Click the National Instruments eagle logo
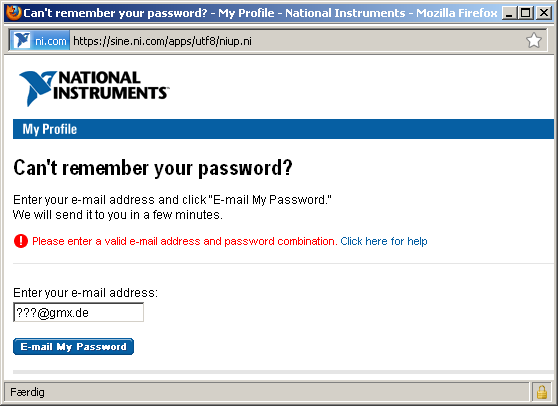 37,88
